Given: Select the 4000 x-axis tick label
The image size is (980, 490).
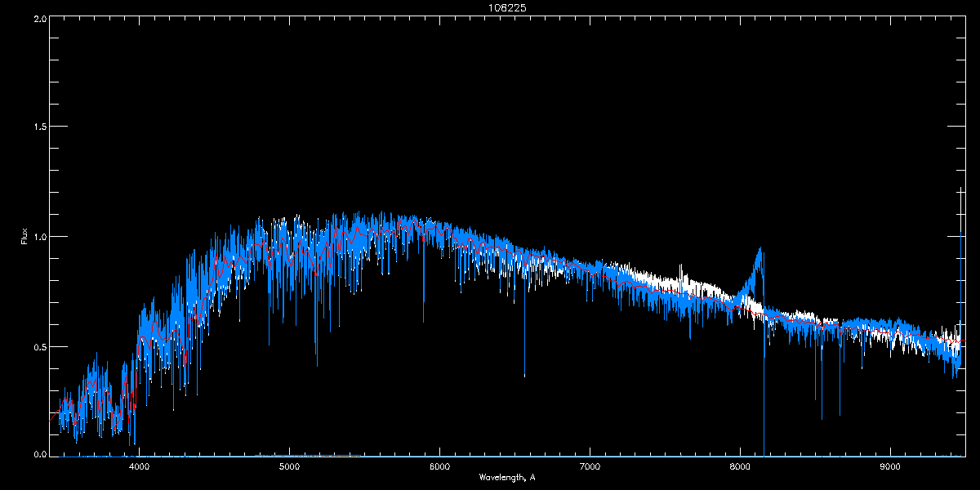Looking at the screenshot, I should tap(139, 467).
